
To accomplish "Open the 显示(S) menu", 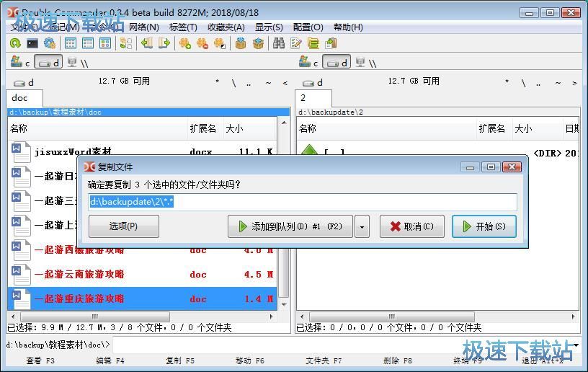I will pos(269,27).
